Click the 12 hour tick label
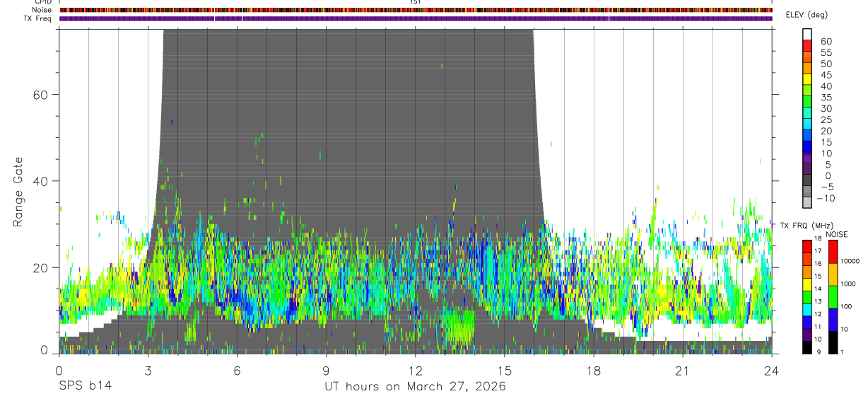868x401 pixels. (416, 371)
